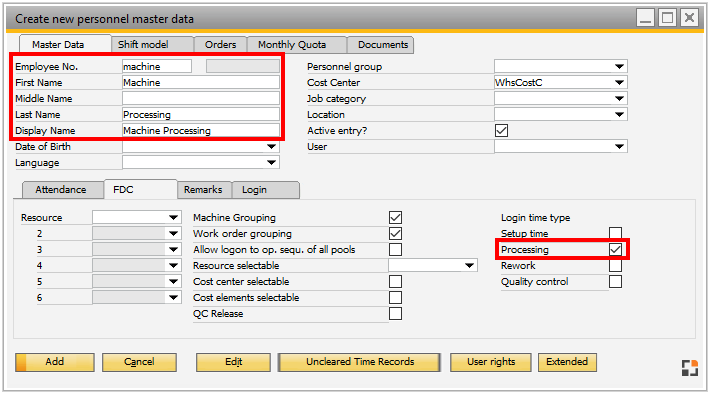Click the grey field beside Employee No.
The width and height of the screenshot is (710, 394).
[243, 67]
